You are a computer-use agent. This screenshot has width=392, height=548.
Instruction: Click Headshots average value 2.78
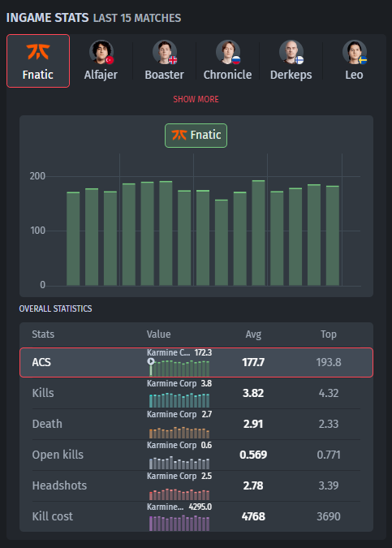(x=253, y=485)
